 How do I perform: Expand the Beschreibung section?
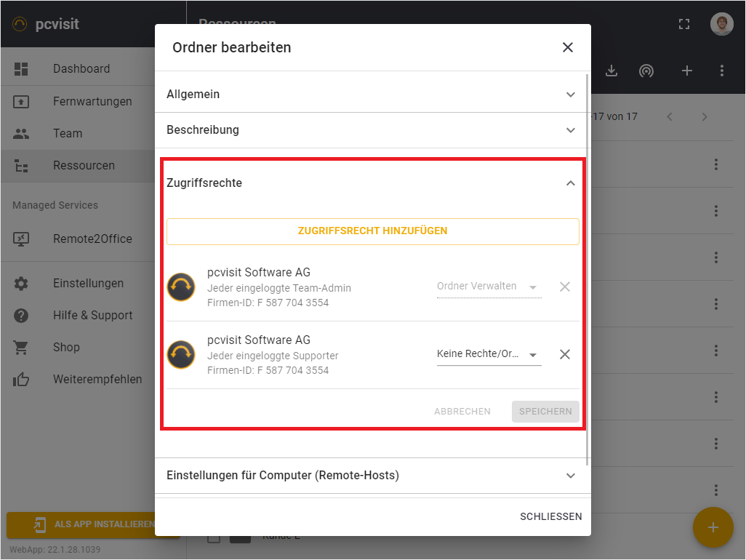(x=371, y=130)
